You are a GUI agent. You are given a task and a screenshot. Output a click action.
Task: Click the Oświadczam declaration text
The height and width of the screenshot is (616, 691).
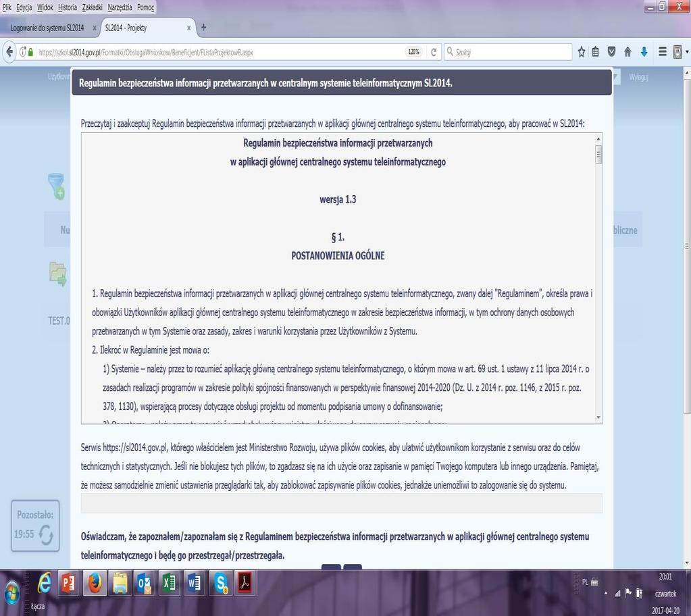335,546
